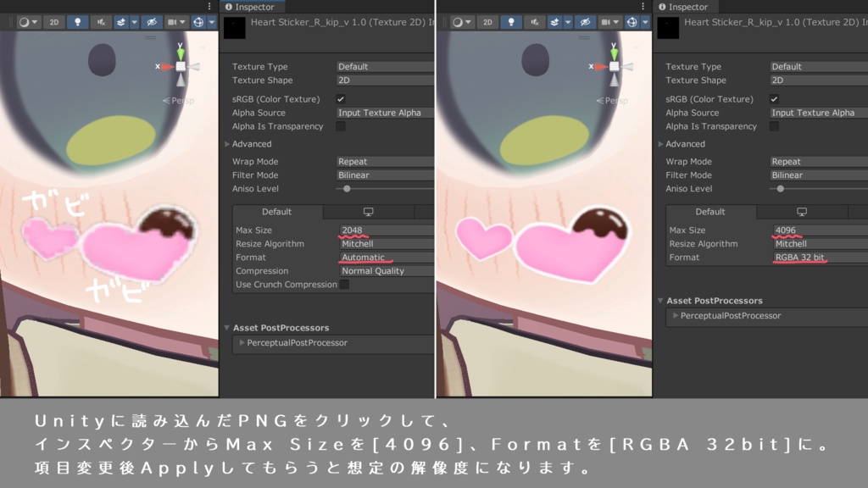Open Filter Mode dropdown in left Inspector
Screen dimensions: 868x488
point(386,175)
